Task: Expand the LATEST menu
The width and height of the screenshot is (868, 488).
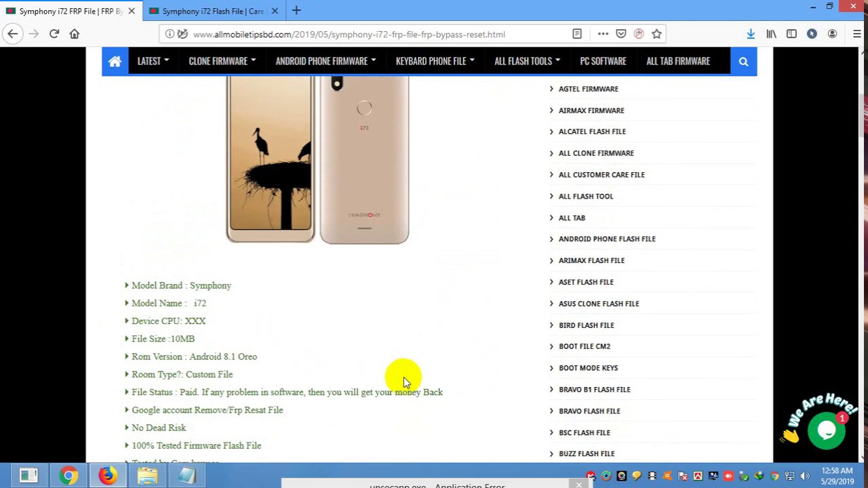Action: point(153,61)
